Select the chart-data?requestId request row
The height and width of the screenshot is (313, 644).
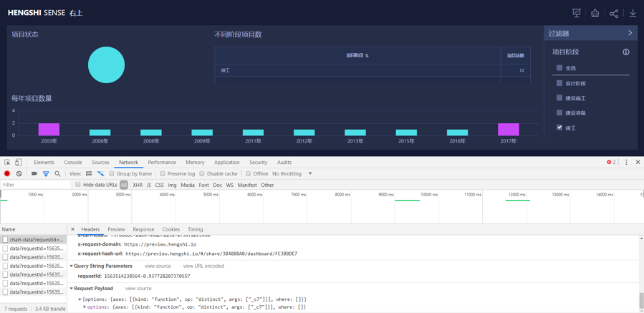(x=33, y=239)
